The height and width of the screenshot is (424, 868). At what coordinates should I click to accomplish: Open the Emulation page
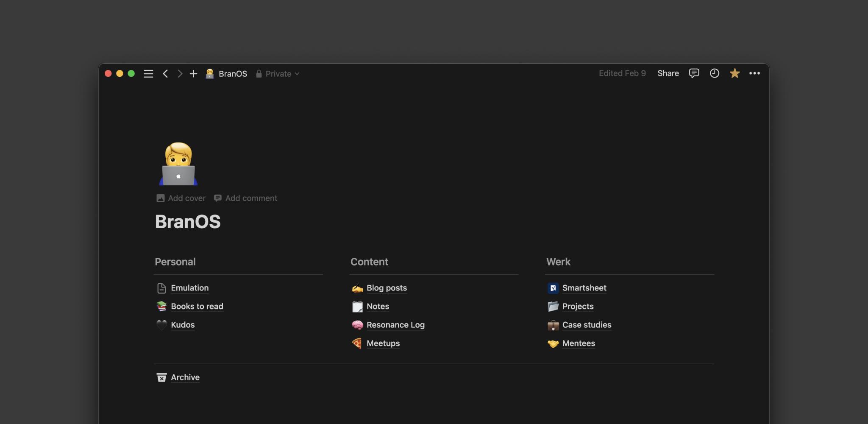coord(189,288)
